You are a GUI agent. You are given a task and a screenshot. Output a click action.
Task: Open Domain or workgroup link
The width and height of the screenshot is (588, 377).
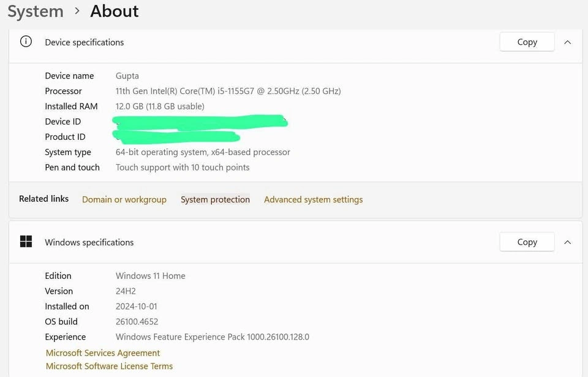(124, 199)
